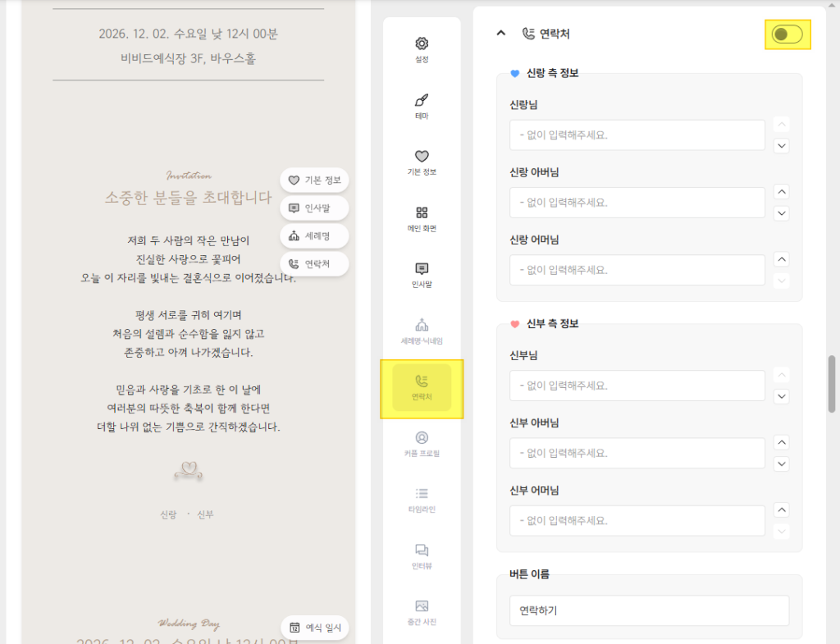Click the 연락처 floating preview button

click(314, 263)
